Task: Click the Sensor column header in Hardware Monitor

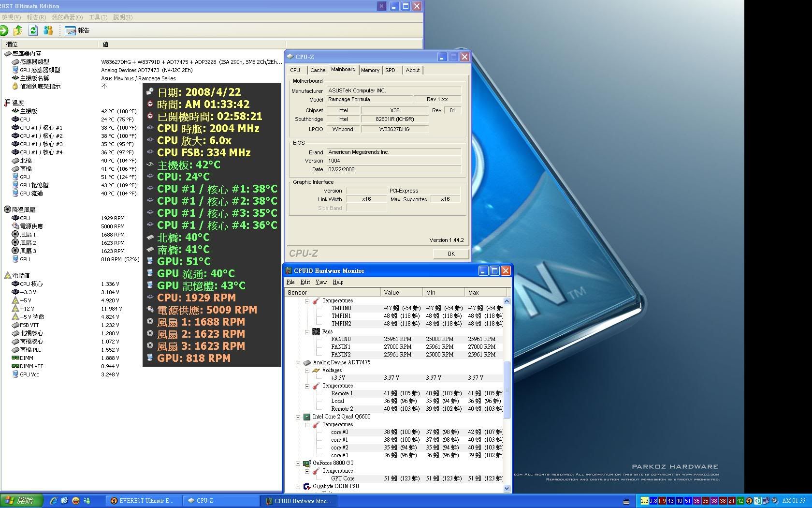Action: 333,292
